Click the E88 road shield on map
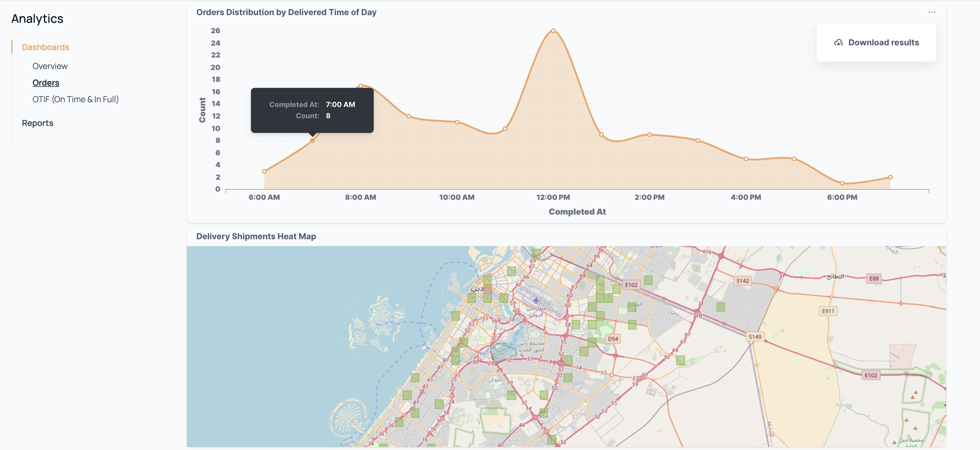 click(874, 279)
